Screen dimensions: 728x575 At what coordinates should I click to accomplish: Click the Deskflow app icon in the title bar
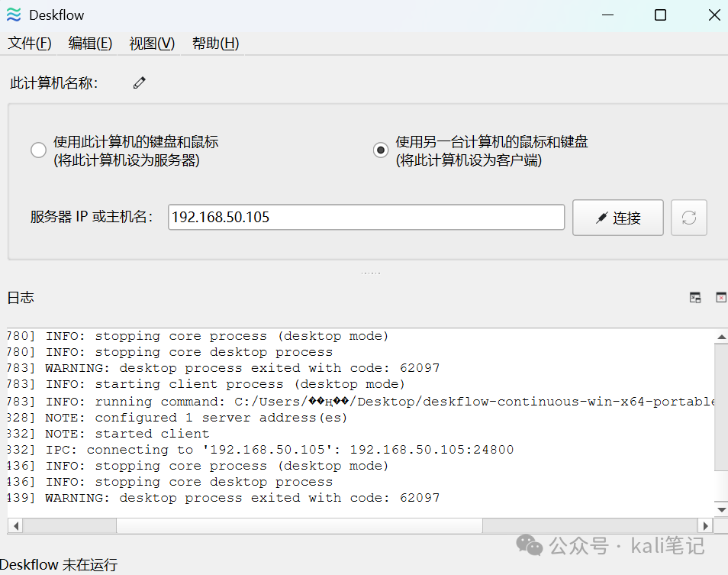(15, 14)
